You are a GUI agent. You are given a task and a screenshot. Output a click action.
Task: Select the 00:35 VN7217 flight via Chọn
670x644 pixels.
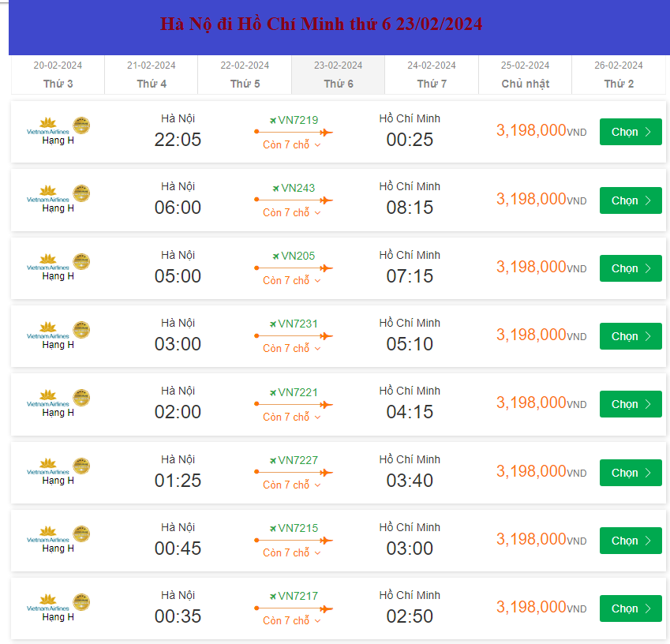630,608
